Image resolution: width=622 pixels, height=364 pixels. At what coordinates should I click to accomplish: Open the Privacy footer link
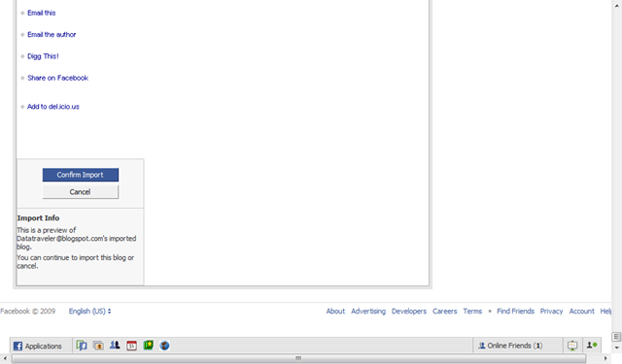[x=551, y=312]
